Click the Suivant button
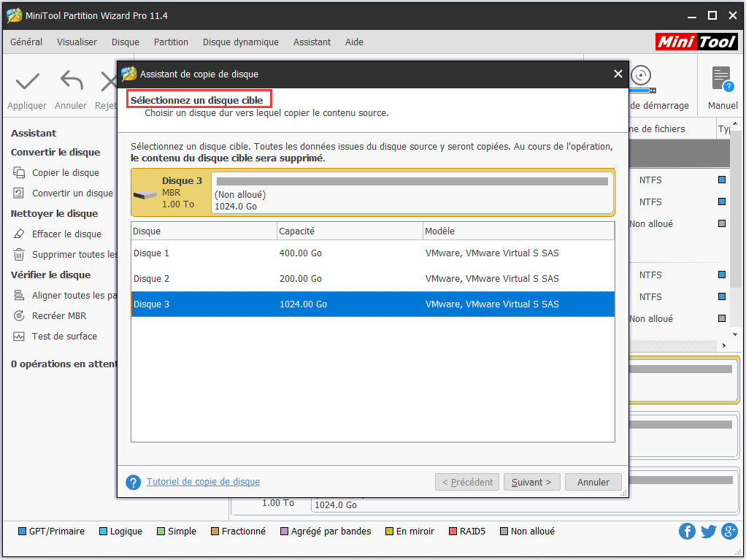The image size is (746, 560). click(x=531, y=483)
